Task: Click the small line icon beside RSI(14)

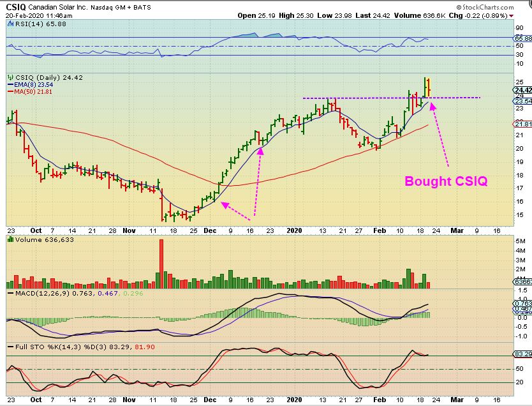Action: coord(10,24)
